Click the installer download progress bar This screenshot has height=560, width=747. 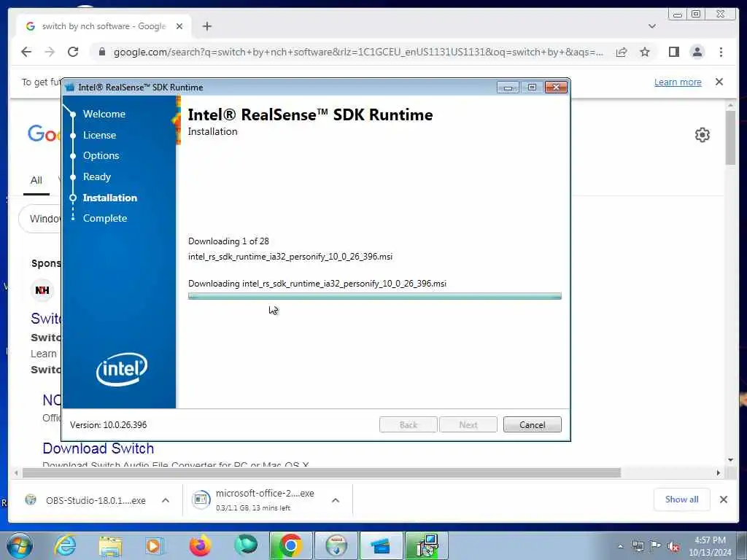pos(374,296)
